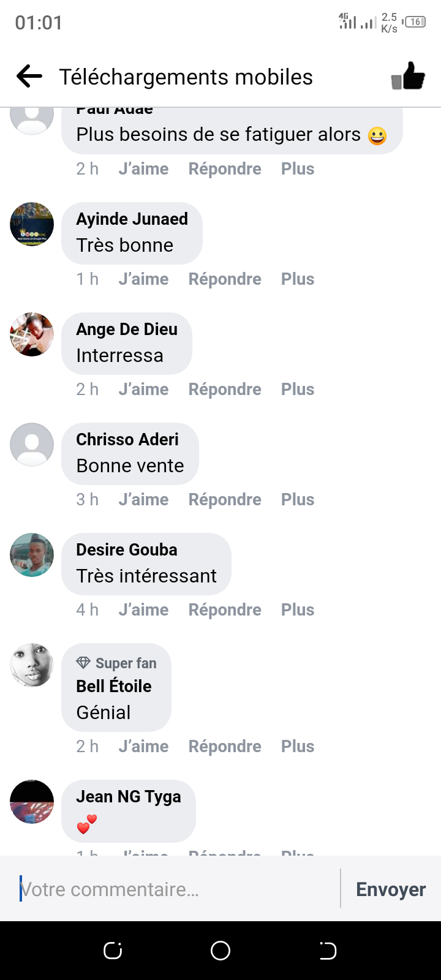This screenshot has height=980, width=441.
Task: Tap the back arrow icon
Action: (29, 77)
